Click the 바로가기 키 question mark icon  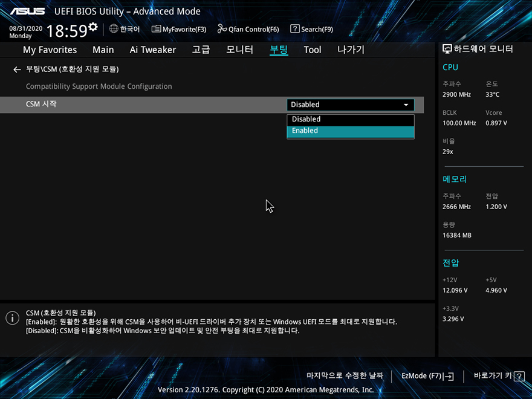click(x=519, y=376)
